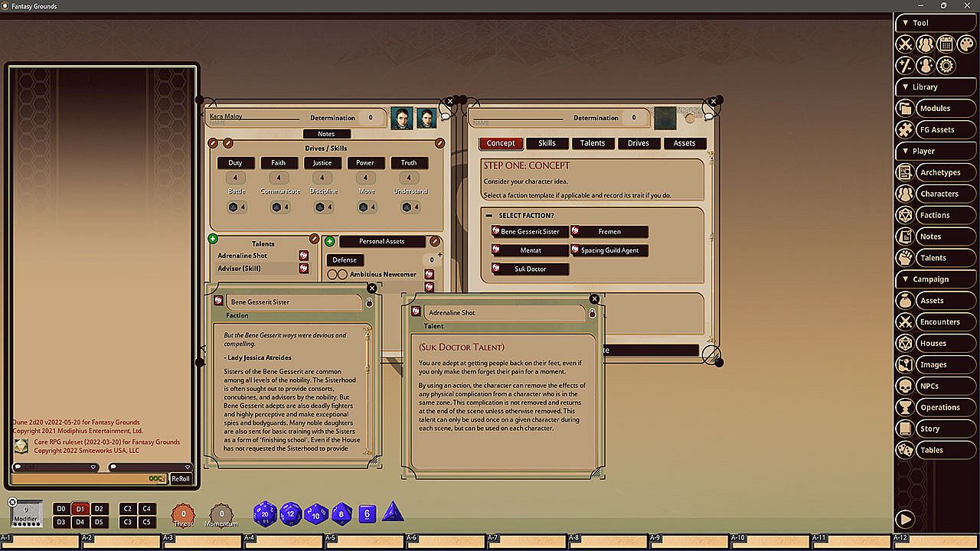980x551 pixels.
Task: Click the ReRoll button
Action: [x=180, y=479]
